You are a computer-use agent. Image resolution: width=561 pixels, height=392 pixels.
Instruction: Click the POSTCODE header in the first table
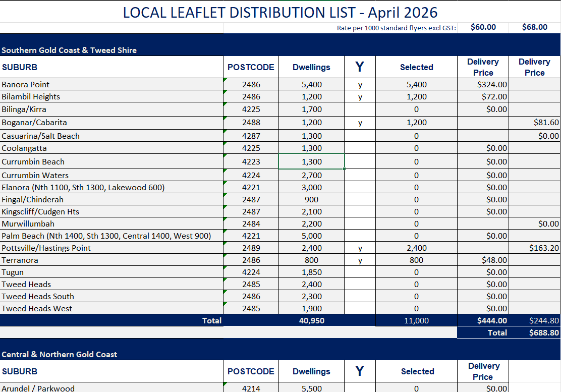pyautogui.click(x=251, y=67)
